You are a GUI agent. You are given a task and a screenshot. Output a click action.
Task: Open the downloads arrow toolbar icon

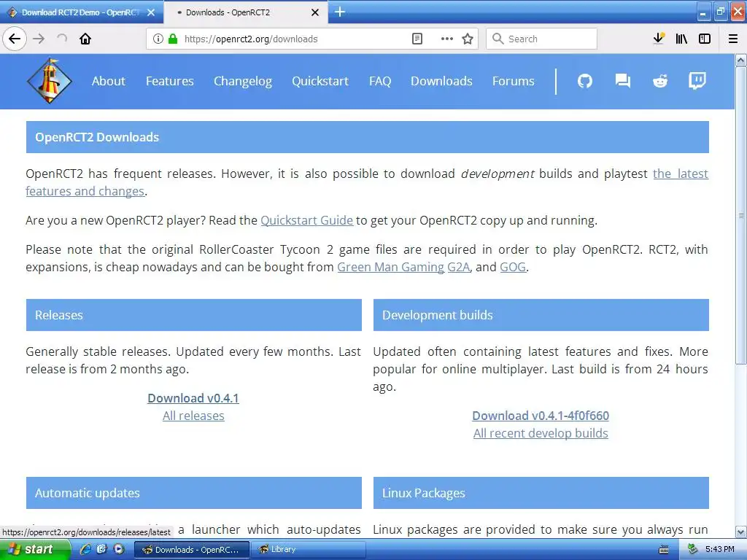pyautogui.click(x=659, y=39)
